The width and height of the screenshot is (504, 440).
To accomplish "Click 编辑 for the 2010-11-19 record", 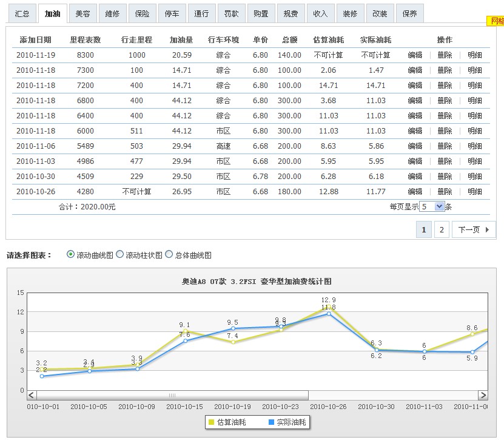I will tap(415, 55).
